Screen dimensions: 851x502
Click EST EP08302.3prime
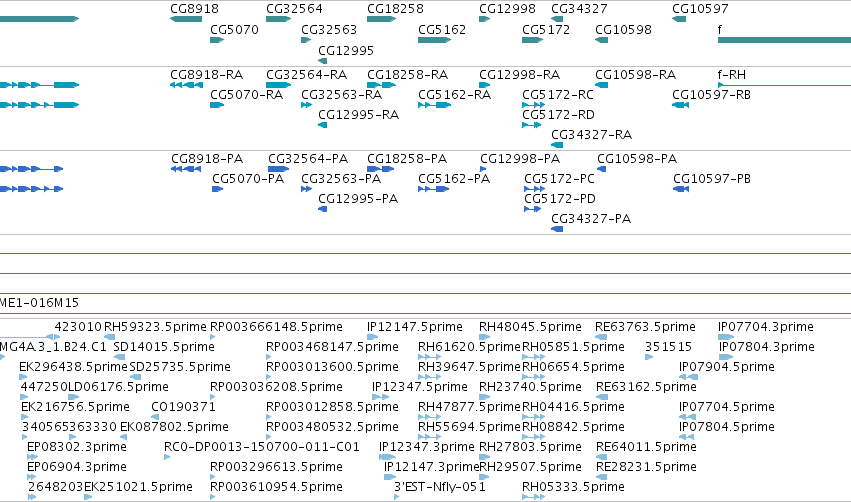pos(77,447)
